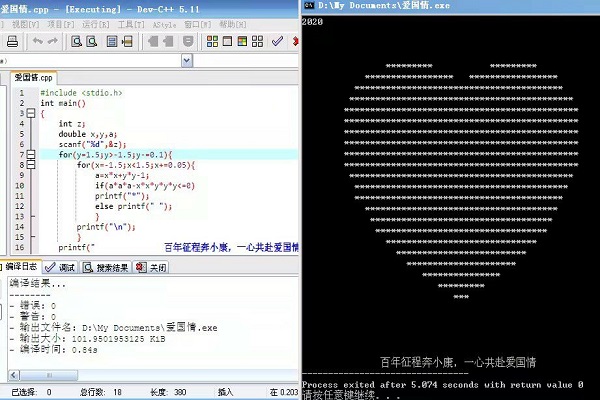Click the Undo arrow icon
The width and height of the screenshot is (600, 400).
(x=38, y=41)
